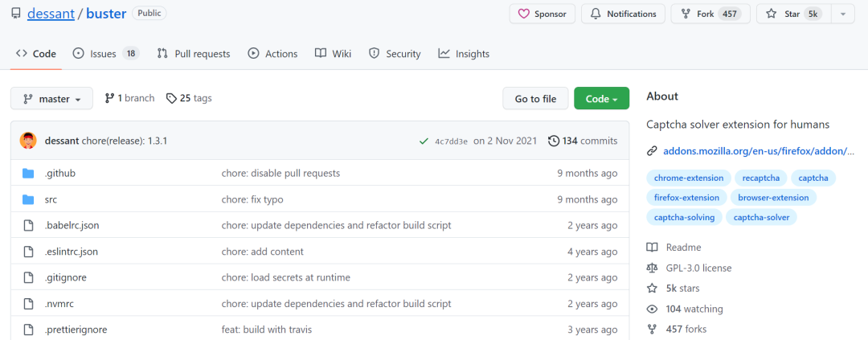868x340 pixels.
Task: Open the Security tab
Action: (394, 54)
